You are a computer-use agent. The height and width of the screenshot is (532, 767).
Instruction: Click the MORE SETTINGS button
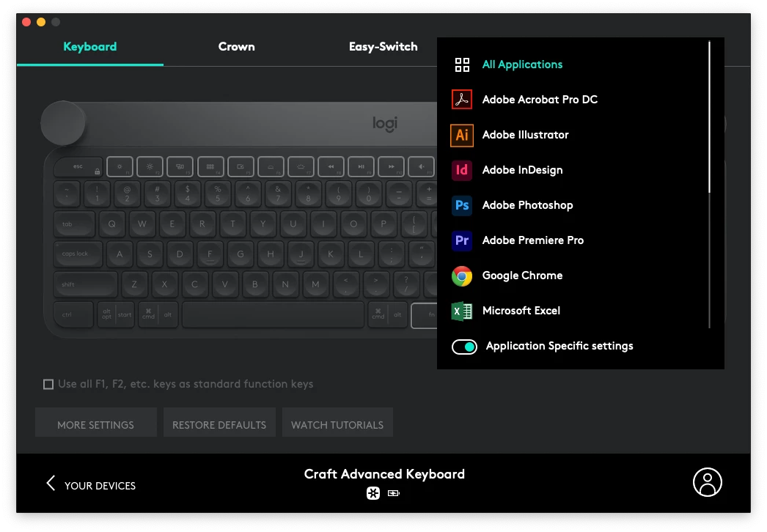[x=96, y=423]
